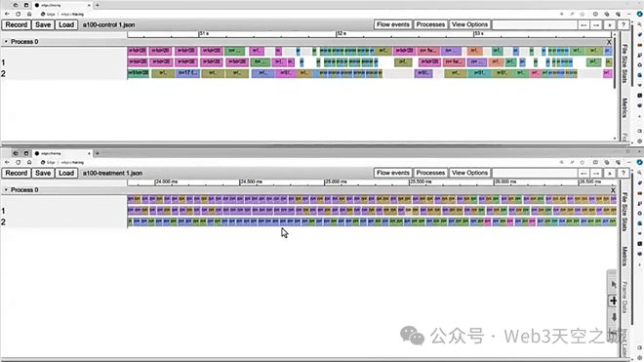644x362 pixels.
Task: Close the Process 0 track in the lower trace
Action: coord(613,190)
